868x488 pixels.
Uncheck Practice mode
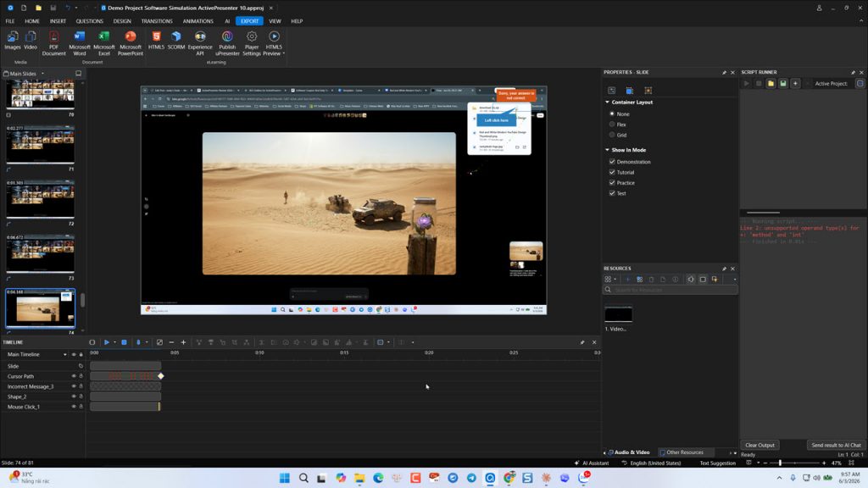click(x=612, y=183)
